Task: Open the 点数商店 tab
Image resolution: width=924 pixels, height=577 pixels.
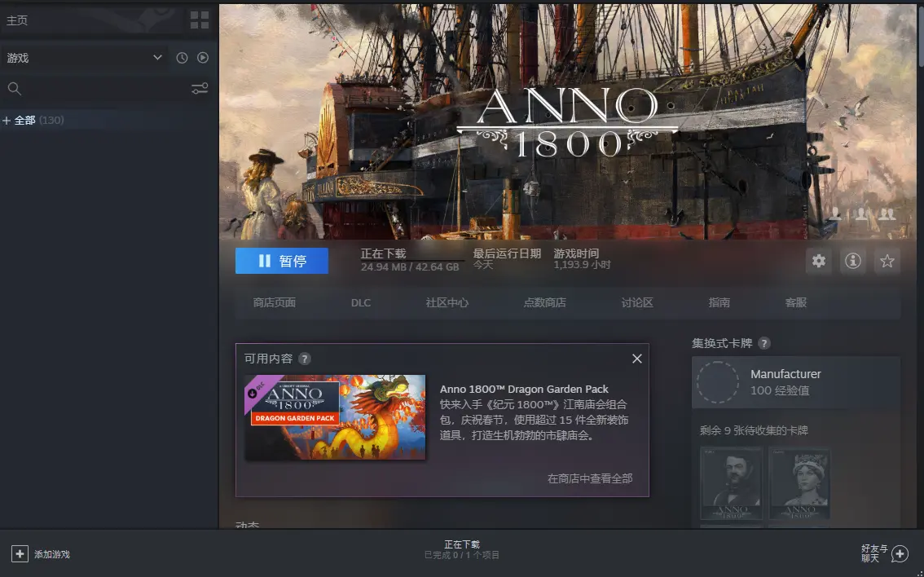Action: click(544, 302)
